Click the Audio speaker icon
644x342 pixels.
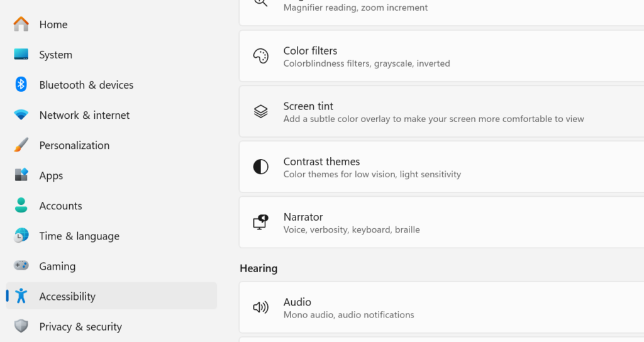[261, 307]
